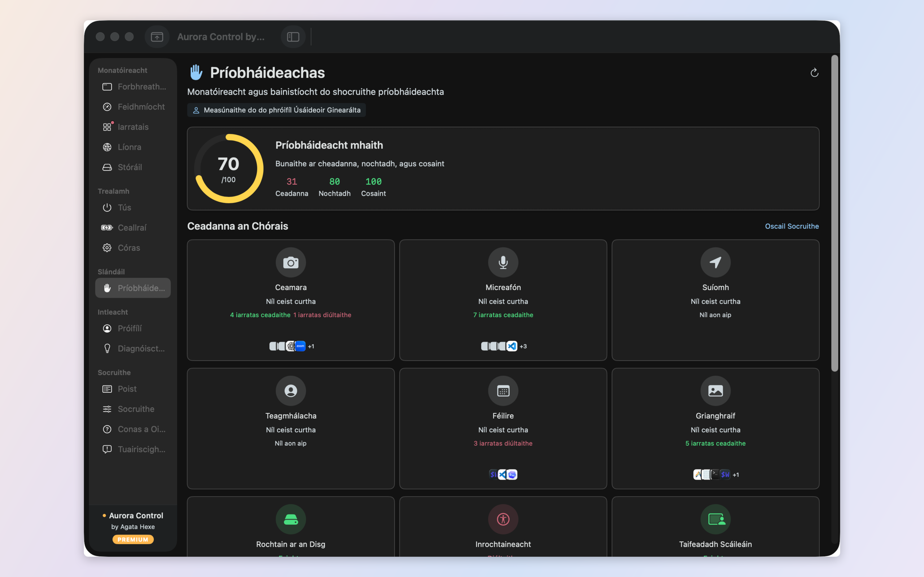Viewport: 924px width, 577px height.
Task: Click the Ceamara camera icon
Action: 291,263
